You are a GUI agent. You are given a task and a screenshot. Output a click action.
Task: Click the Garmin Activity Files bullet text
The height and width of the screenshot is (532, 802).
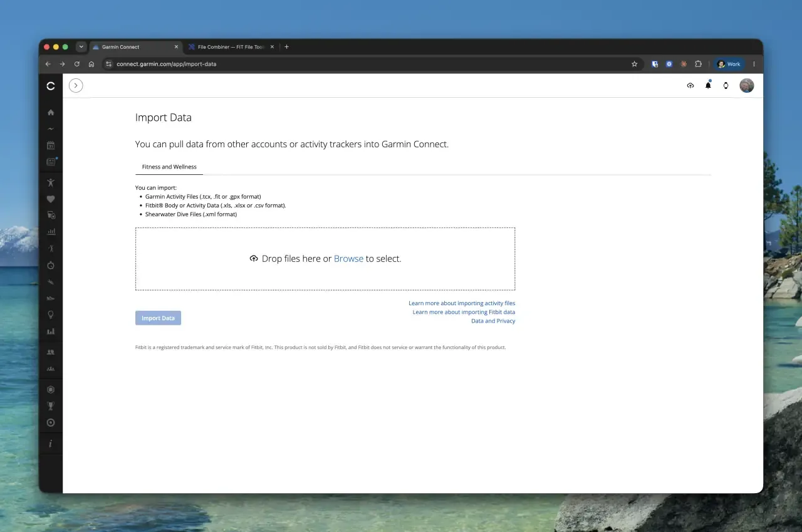click(203, 196)
